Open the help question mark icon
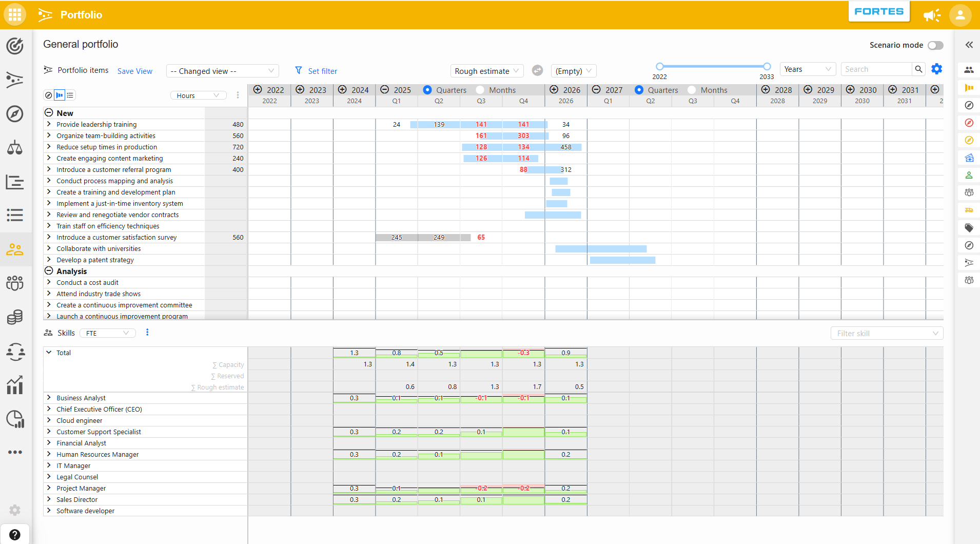The height and width of the screenshot is (544, 980). 15,535
